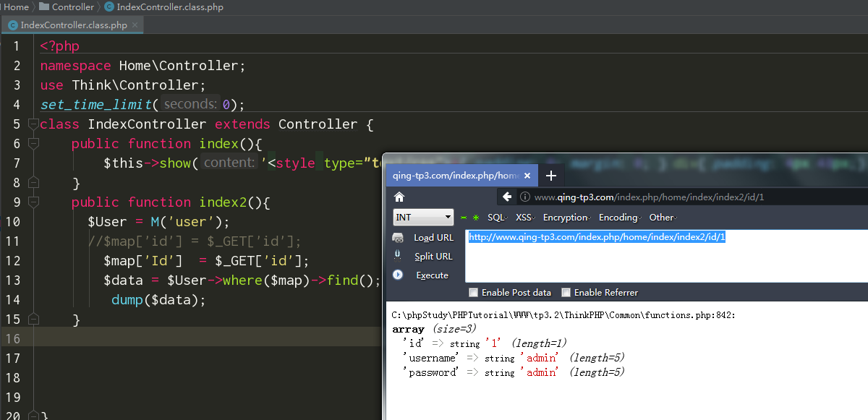This screenshot has width=868, height=420.
Task: Click the Execute play icon
Action: [x=398, y=275]
